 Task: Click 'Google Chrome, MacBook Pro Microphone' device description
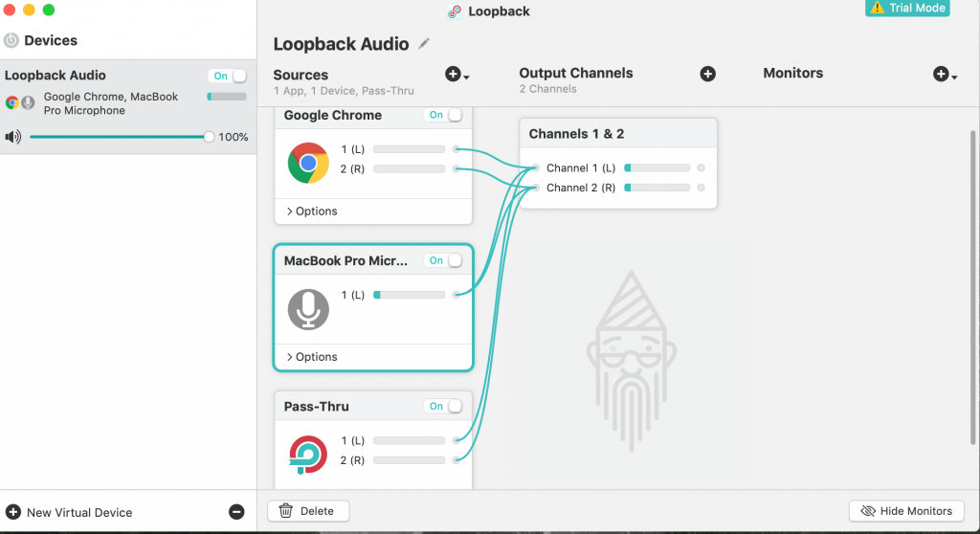tap(111, 103)
